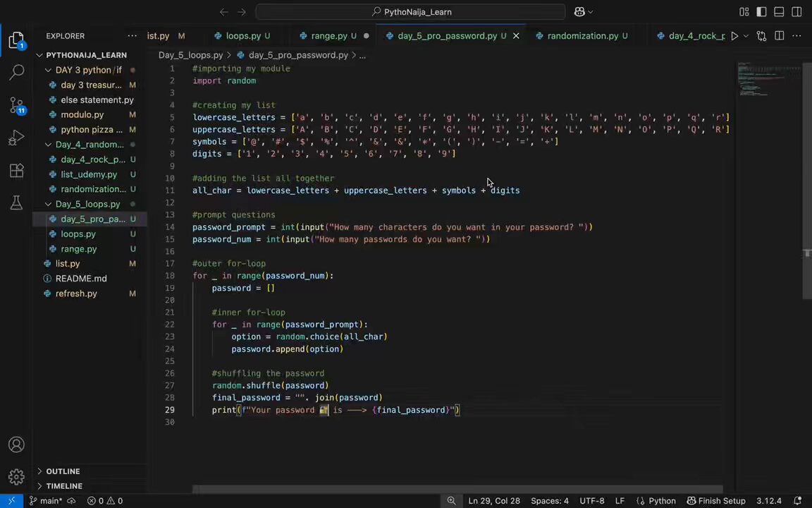Open Source Control view with 11 changes

coord(17,105)
